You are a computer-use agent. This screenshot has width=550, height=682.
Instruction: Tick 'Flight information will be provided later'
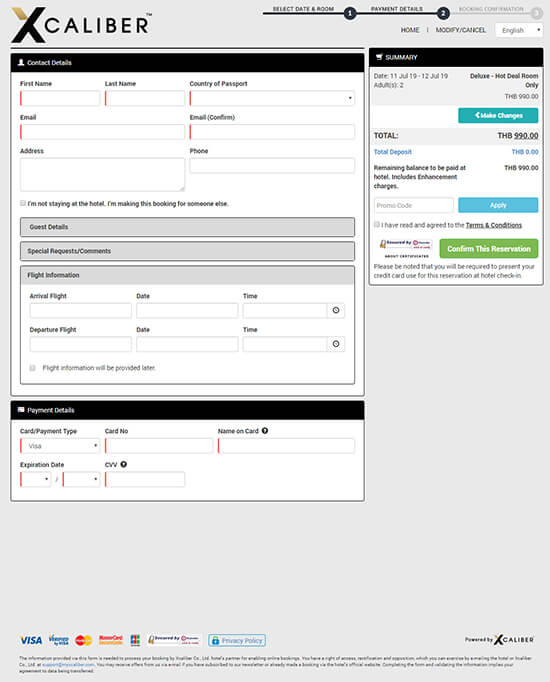click(32, 368)
